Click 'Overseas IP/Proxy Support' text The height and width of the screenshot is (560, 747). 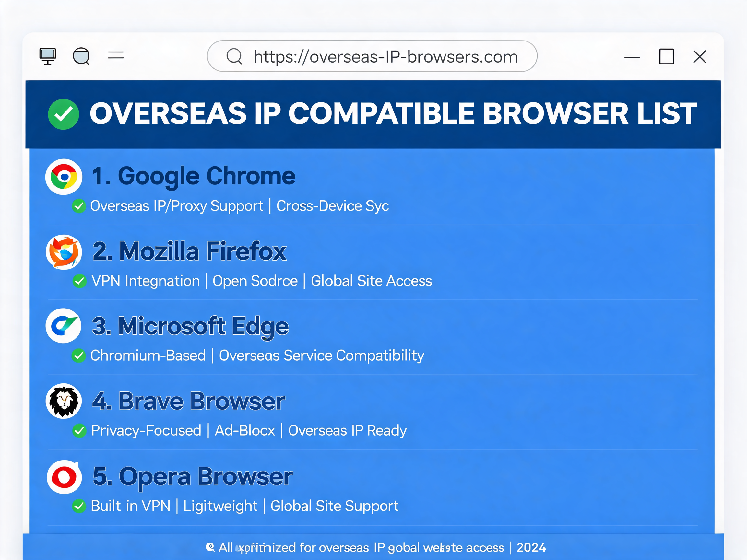(x=177, y=206)
